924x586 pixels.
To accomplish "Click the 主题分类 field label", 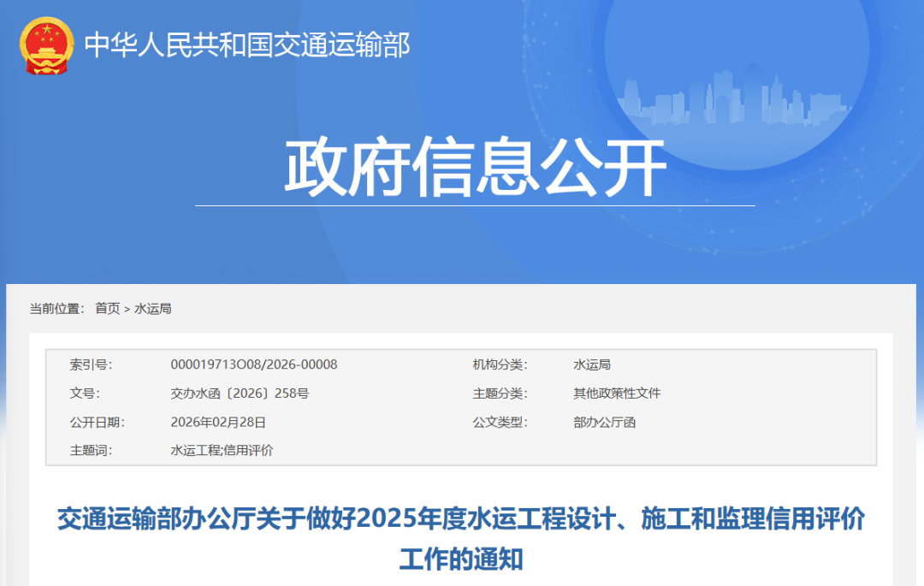I will coord(500,394).
